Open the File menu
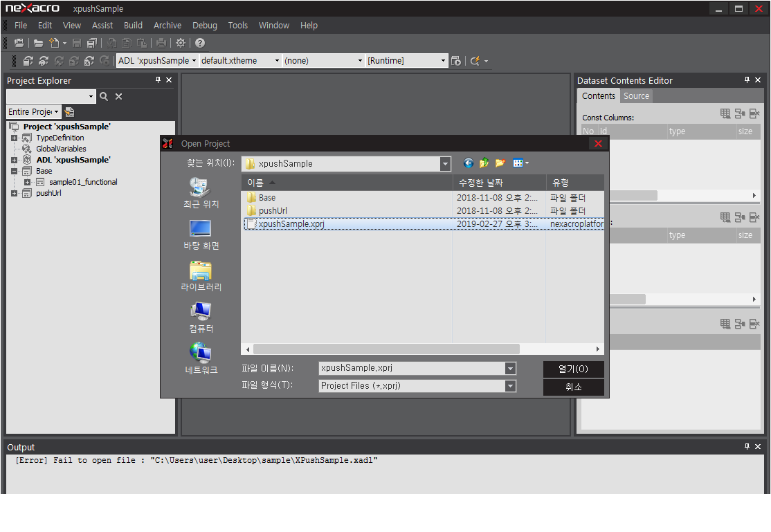The image size is (771, 532). point(21,26)
